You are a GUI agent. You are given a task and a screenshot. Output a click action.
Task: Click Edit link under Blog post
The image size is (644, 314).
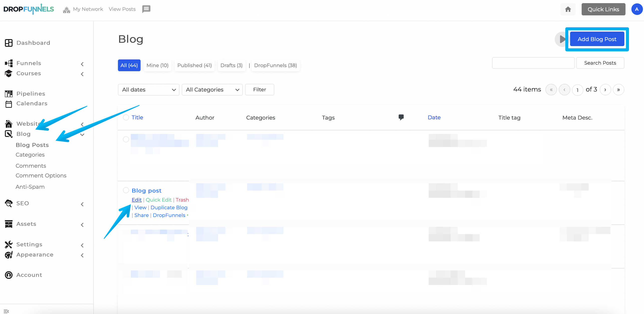pyautogui.click(x=137, y=200)
